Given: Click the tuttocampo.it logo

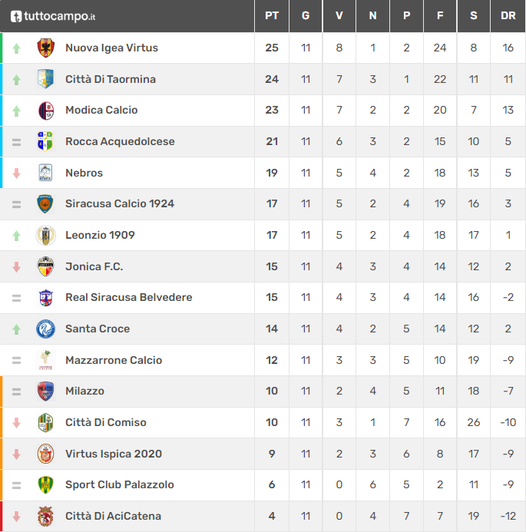Looking at the screenshot, I should pyautogui.click(x=53, y=16).
